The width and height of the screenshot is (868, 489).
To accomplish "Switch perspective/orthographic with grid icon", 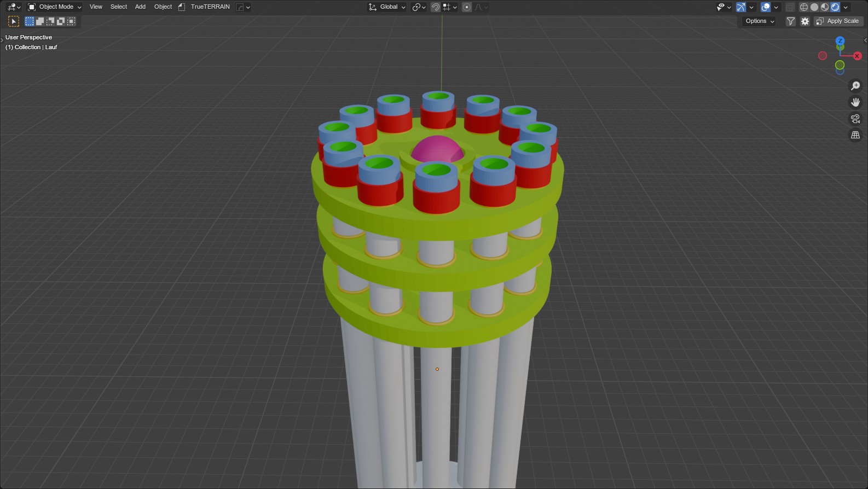I will [x=855, y=135].
